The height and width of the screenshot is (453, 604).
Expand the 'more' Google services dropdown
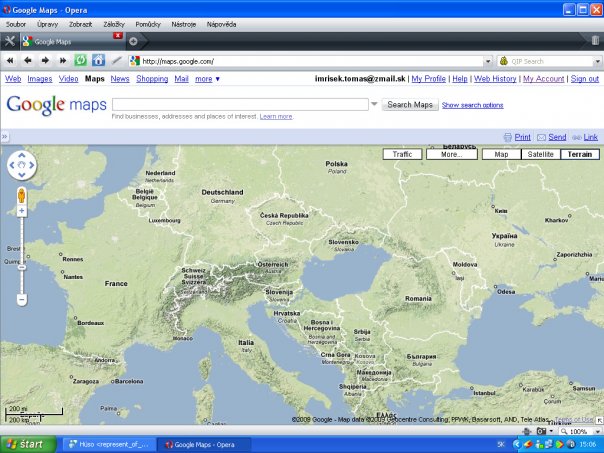[208, 78]
